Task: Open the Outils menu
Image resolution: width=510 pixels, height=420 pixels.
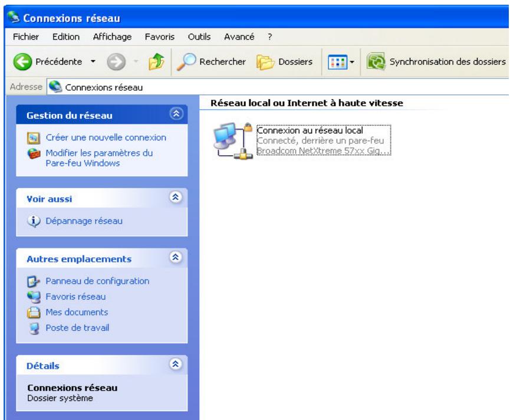Action: tap(199, 37)
